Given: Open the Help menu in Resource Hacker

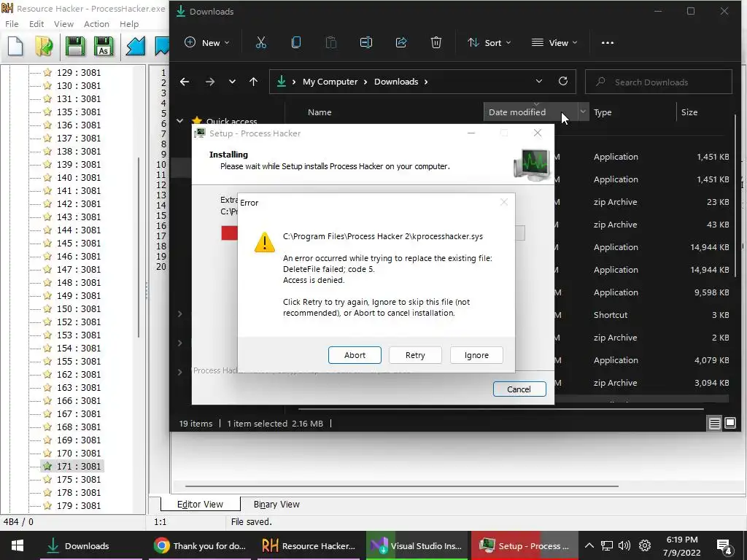Looking at the screenshot, I should tap(128, 24).
